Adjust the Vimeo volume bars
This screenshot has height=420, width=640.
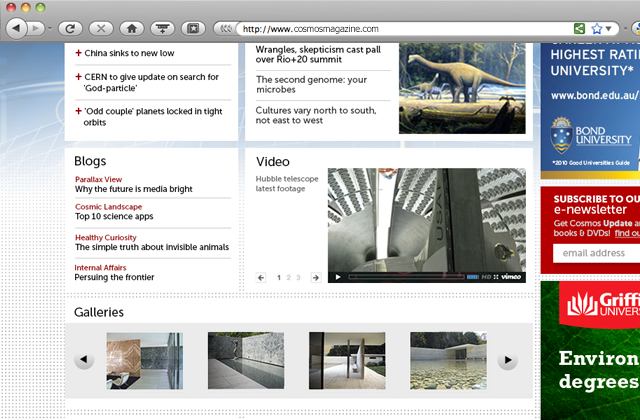tap(473, 277)
